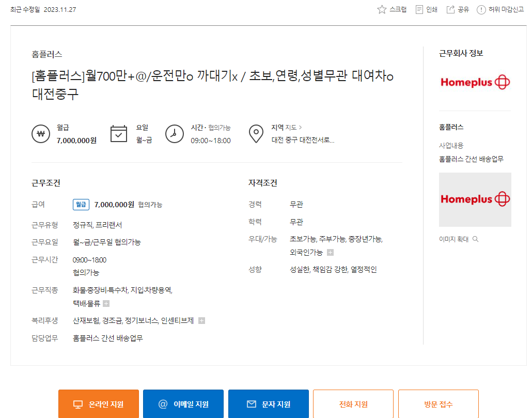Click the 자격조건 section heading
Viewport: 532px width, 418px height.
tap(262, 183)
